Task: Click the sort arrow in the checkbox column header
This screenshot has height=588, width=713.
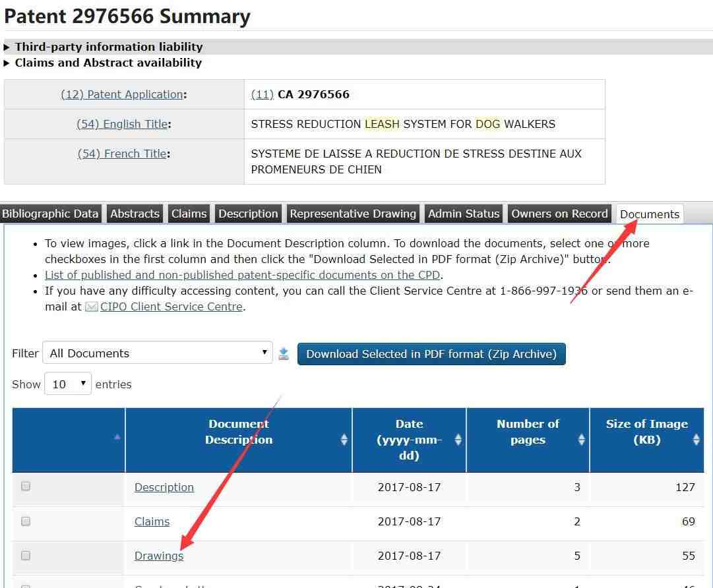Action: tap(117, 437)
